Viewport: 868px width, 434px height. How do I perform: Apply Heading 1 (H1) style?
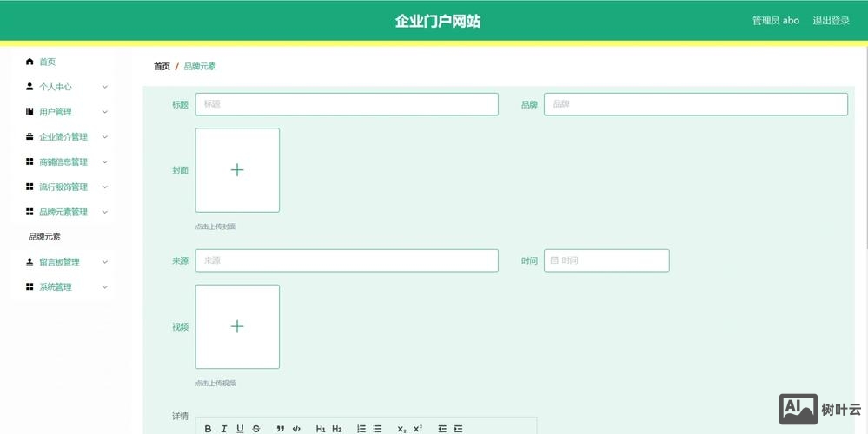click(321, 429)
